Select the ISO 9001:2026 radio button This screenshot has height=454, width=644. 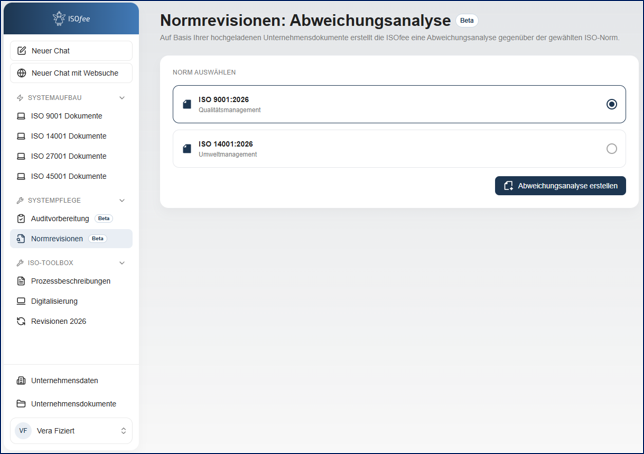click(x=612, y=104)
